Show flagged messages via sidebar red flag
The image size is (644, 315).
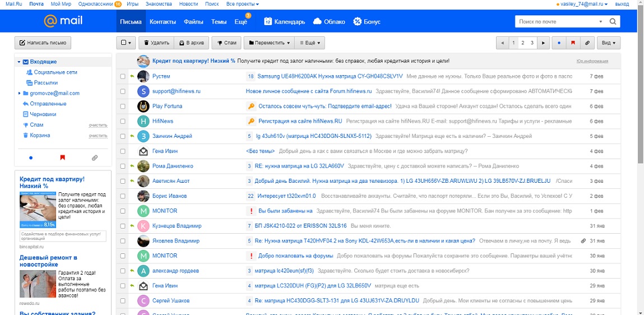pos(62,157)
